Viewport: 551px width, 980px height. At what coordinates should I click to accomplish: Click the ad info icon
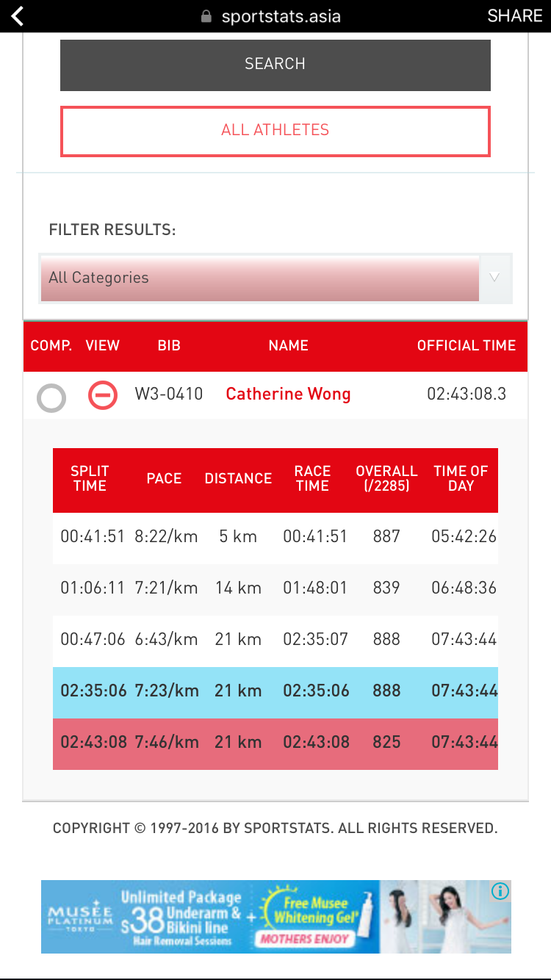(x=500, y=892)
